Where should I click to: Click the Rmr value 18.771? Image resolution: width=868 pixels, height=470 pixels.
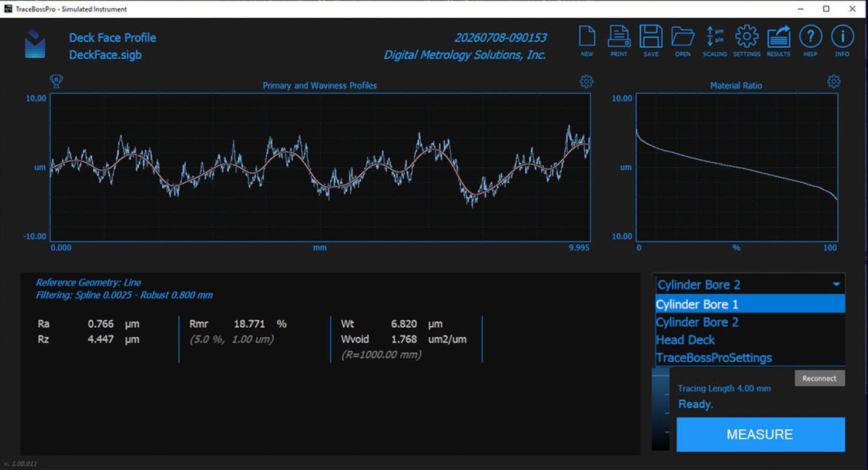(249, 324)
